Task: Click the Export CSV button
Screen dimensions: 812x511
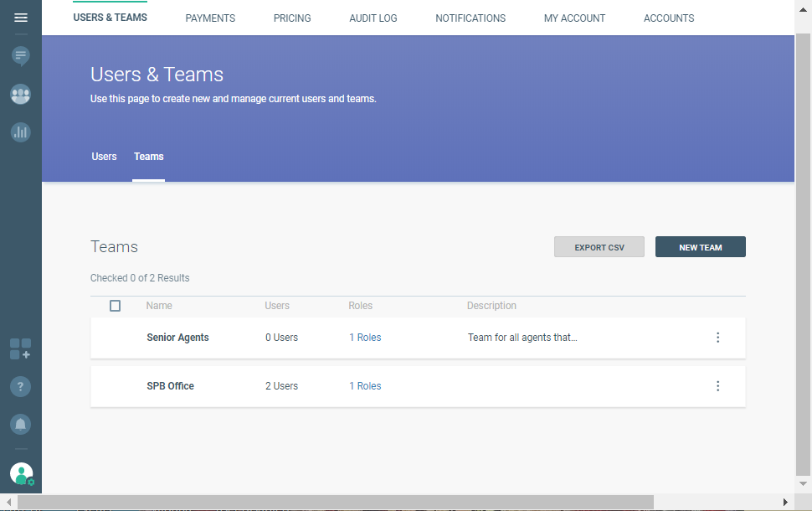Action: [599, 247]
